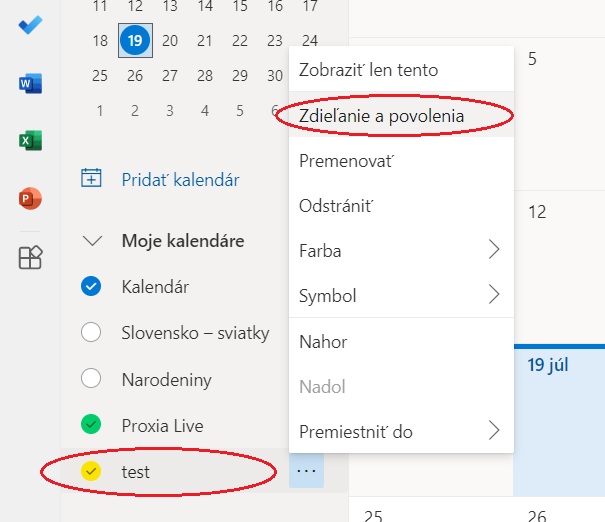The height and width of the screenshot is (522, 605).
Task: Collapse the Moje kalendáre section
Action: tap(93, 241)
